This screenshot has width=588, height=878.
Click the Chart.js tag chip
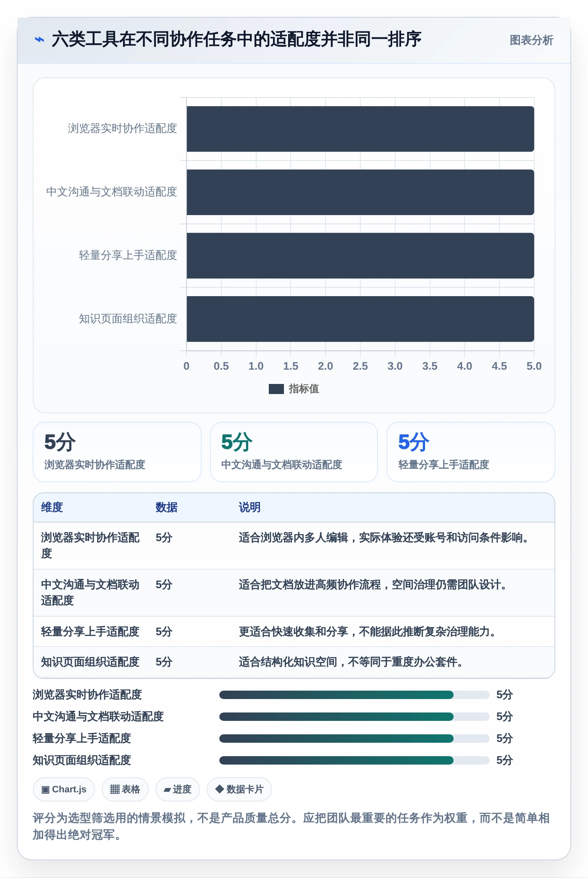pyautogui.click(x=64, y=789)
